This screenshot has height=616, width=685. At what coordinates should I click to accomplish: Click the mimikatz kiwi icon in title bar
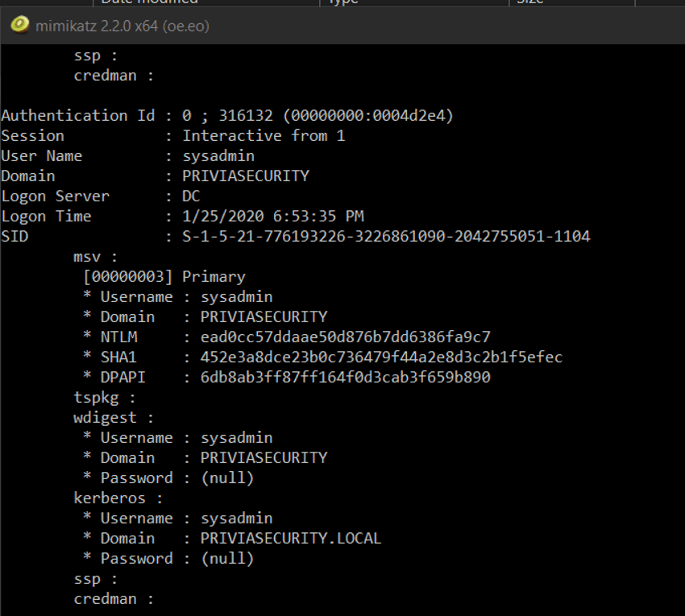click(x=19, y=24)
